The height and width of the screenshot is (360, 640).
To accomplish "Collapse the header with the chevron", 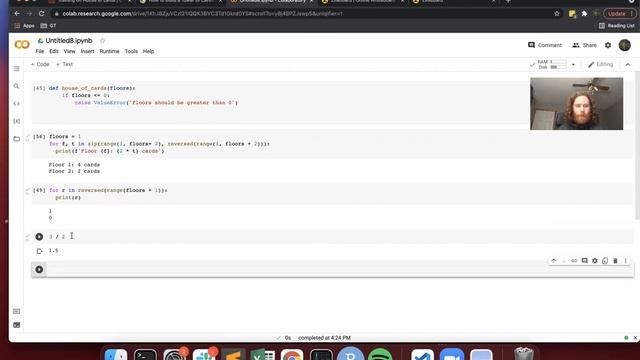I will 628,64.
